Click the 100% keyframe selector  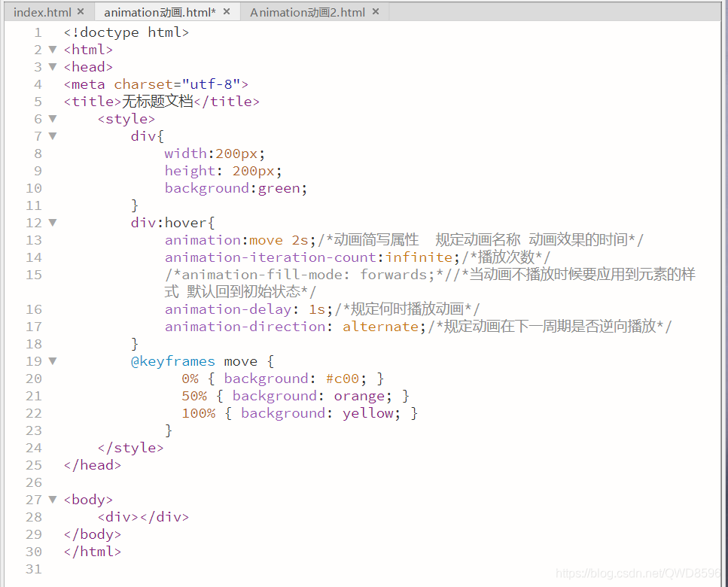198,413
